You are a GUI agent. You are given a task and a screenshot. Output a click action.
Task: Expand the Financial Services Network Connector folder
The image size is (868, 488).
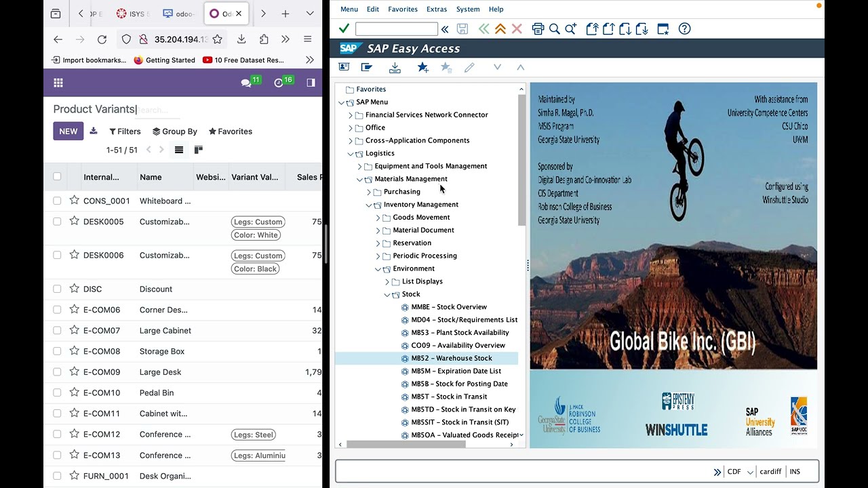tap(351, 115)
